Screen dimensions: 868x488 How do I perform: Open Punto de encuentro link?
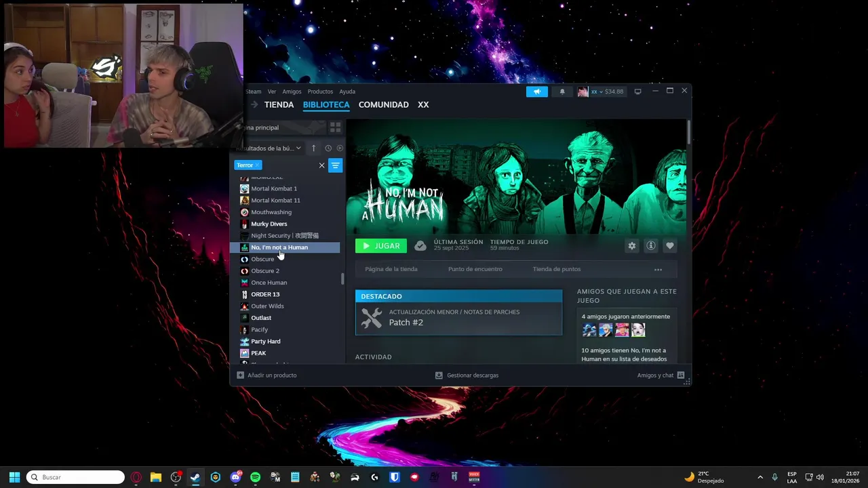(x=475, y=269)
